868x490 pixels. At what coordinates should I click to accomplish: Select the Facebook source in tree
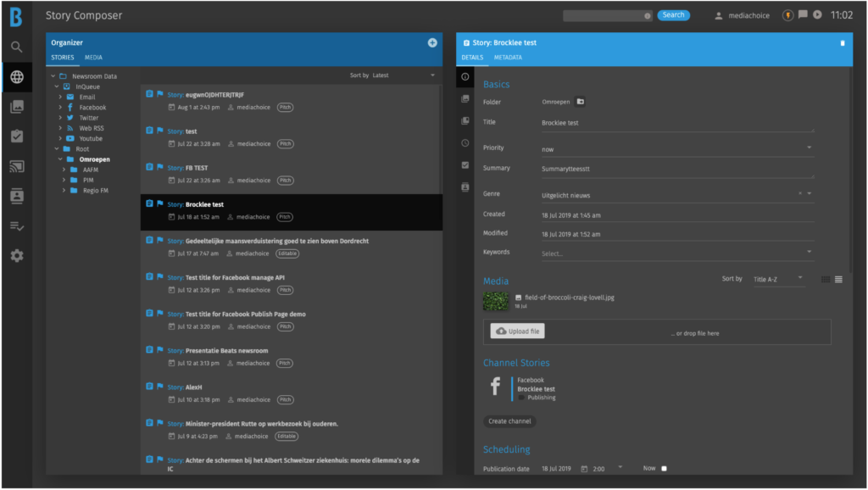[x=92, y=108]
